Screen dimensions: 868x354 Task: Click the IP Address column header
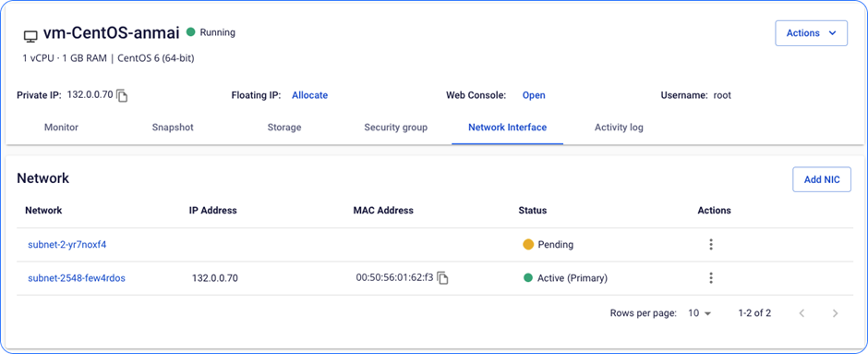click(x=213, y=211)
